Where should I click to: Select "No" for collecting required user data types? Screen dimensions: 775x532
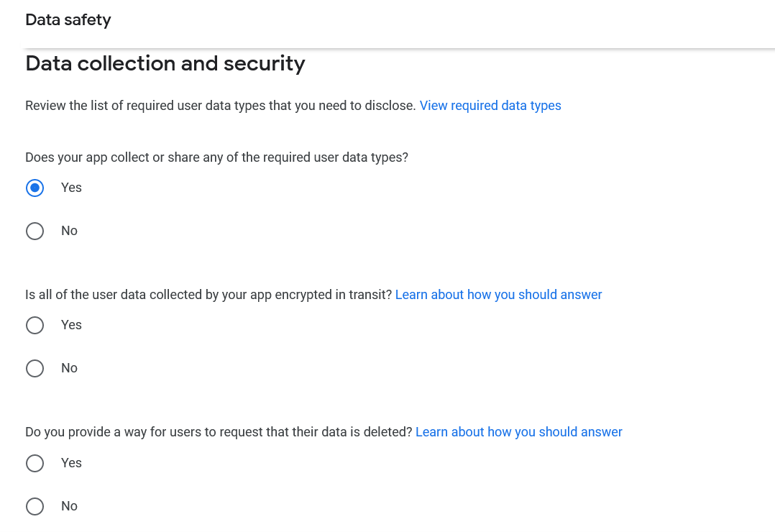35,231
